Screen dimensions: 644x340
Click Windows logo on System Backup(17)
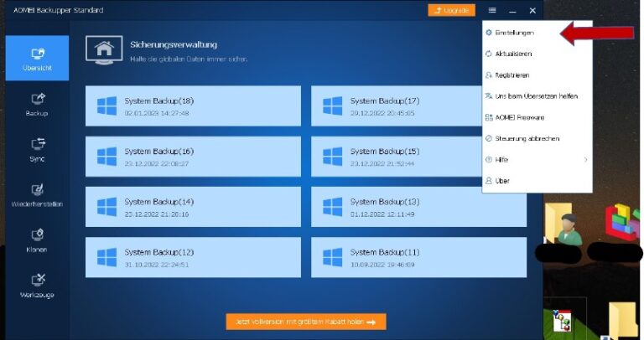[x=333, y=106]
